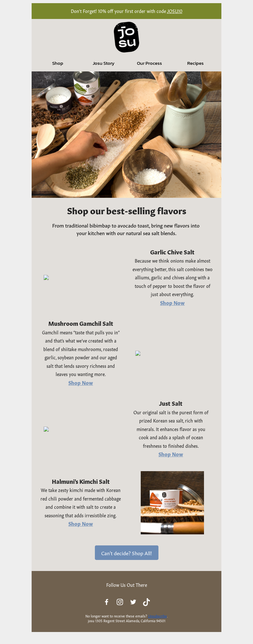Click the Unsubscribe link in the footer
253x644 pixels.
tap(157, 616)
